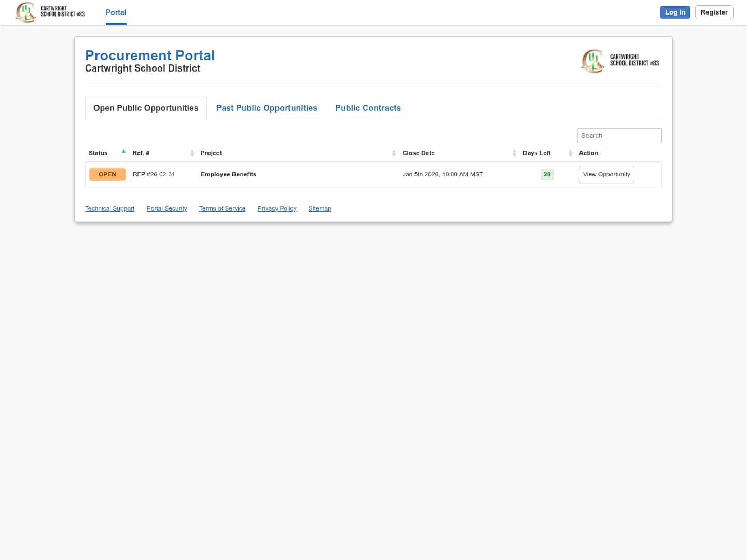Sort the table by the Status column arrow
The width and height of the screenshot is (747, 560).
click(x=123, y=151)
